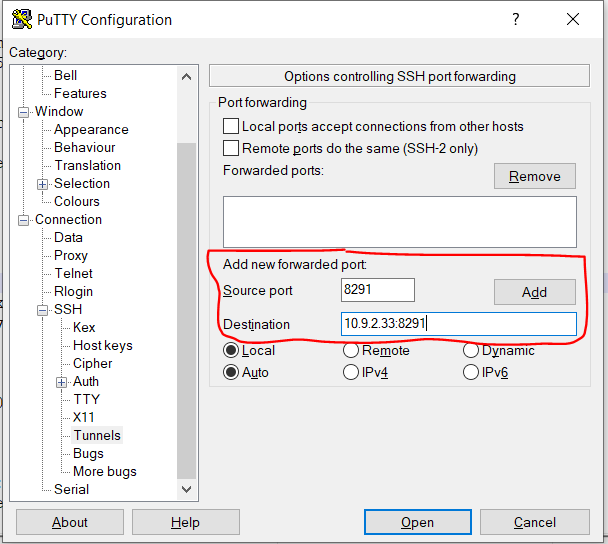
Task: Tick the remote ports do the same checkbox
Action: (231, 148)
